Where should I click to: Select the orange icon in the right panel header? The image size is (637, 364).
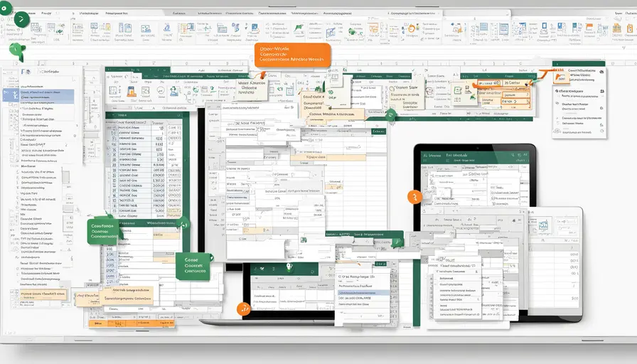558,73
